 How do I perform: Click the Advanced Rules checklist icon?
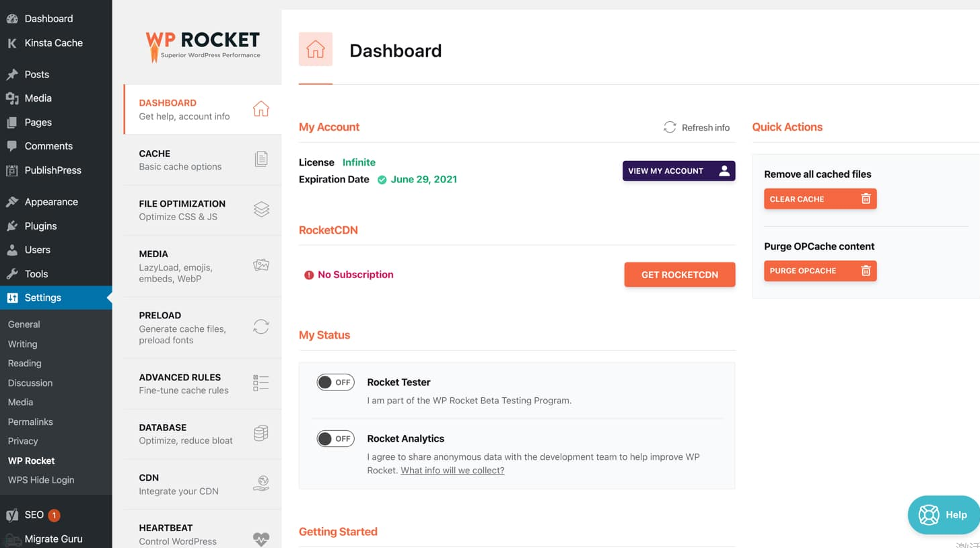[261, 383]
